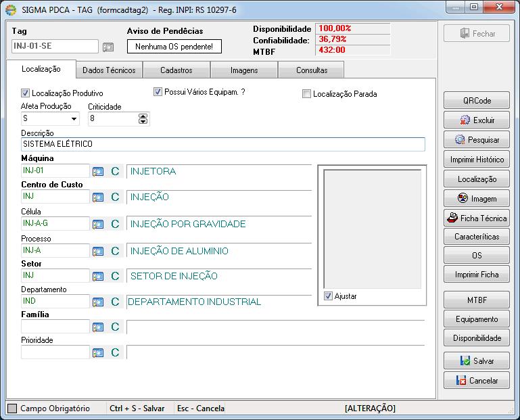Open the Cadastros tab

click(x=176, y=70)
